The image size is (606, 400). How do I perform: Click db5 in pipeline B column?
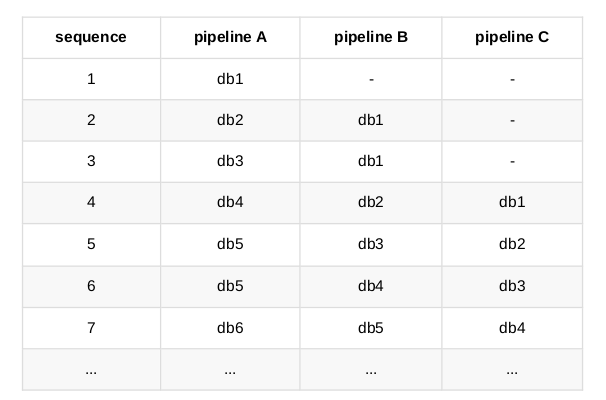pos(370,327)
